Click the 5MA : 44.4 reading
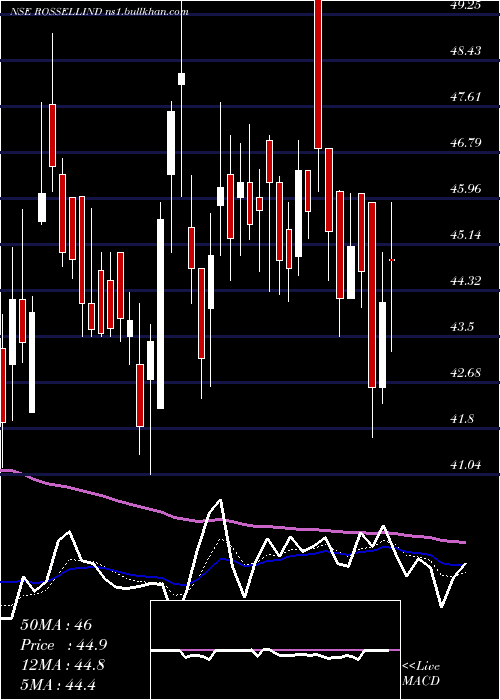This screenshot has height=700, width=500. [x=58, y=684]
